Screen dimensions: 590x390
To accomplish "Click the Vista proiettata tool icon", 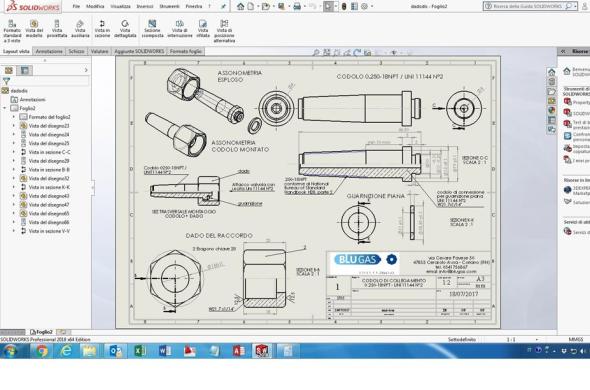I will pyautogui.click(x=57, y=24).
